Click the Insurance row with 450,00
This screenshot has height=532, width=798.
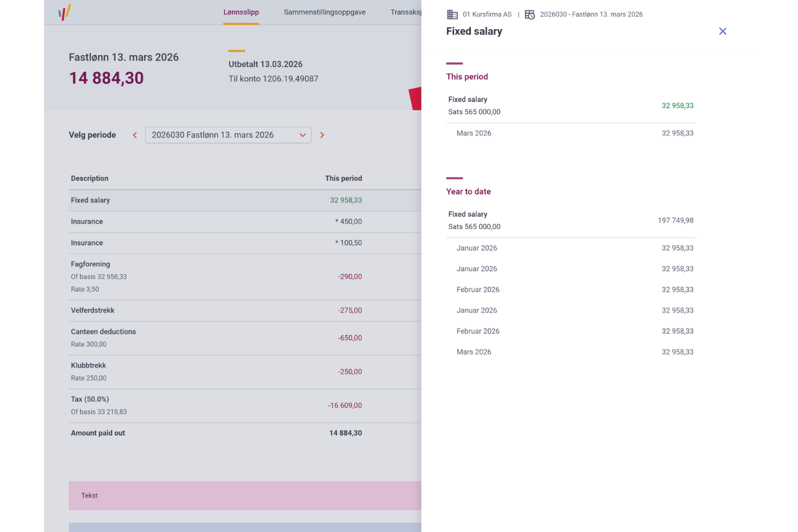click(245, 222)
